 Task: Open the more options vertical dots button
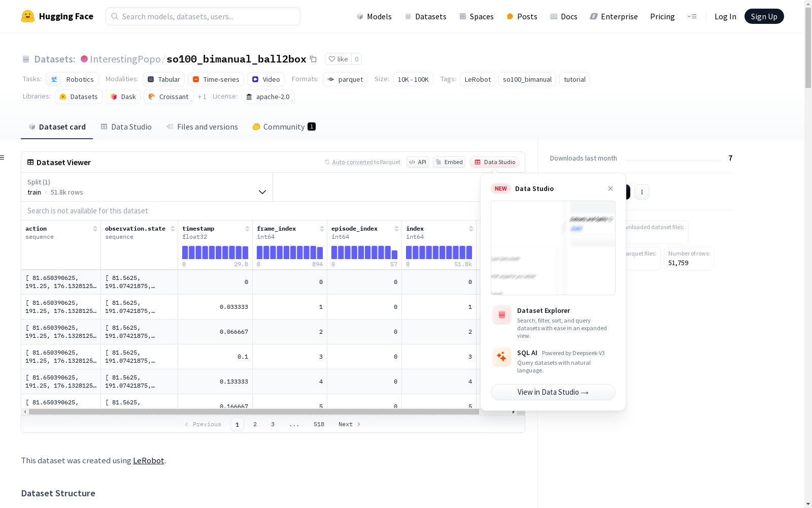(x=642, y=192)
